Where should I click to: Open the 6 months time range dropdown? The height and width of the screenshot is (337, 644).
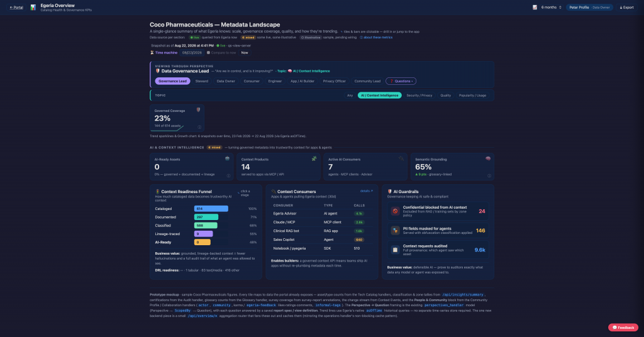pos(550,8)
